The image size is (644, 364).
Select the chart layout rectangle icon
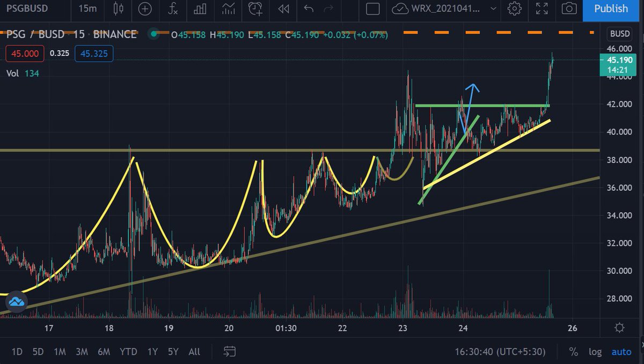click(x=372, y=9)
